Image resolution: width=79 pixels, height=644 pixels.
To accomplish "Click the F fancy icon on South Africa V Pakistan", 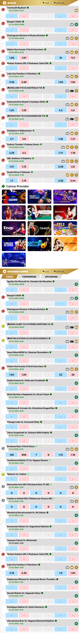I will click(x=72, y=175).
